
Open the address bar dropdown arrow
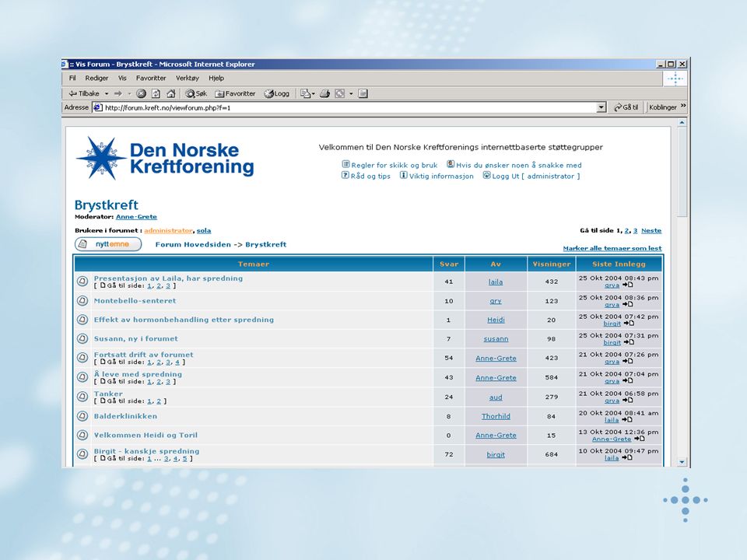(601, 107)
